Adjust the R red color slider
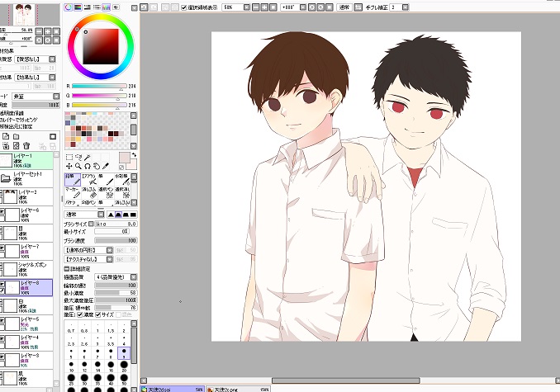 click(x=99, y=86)
